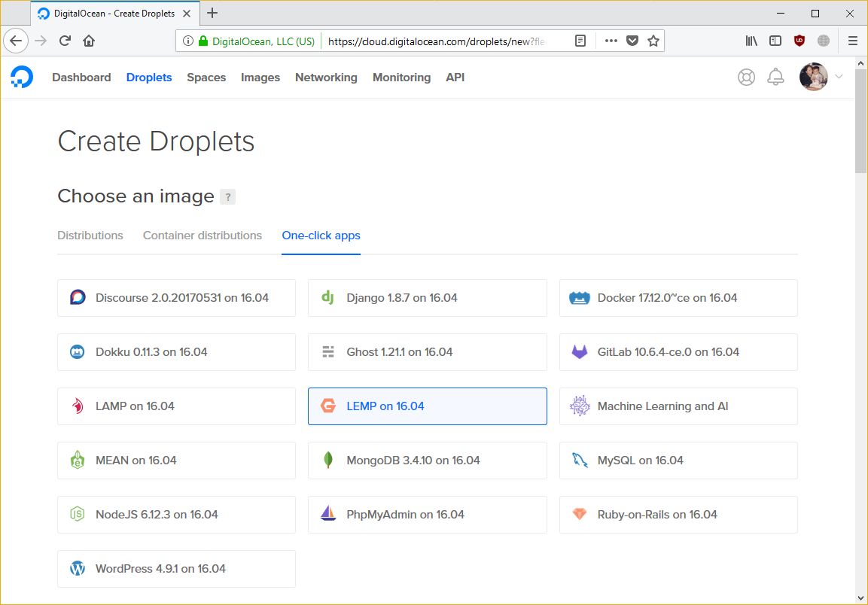Switch to Container distributions tab
The height and width of the screenshot is (605, 868).
pyautogui.click(x=203, y=236)
